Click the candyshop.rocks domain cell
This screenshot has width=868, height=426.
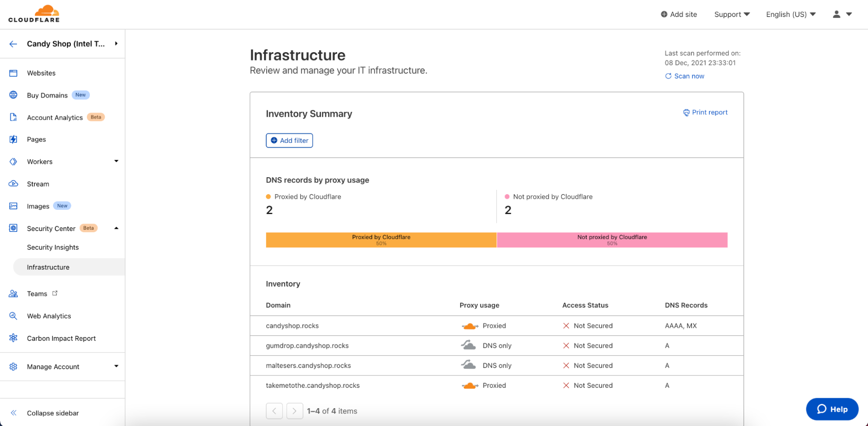pos(292,326)
